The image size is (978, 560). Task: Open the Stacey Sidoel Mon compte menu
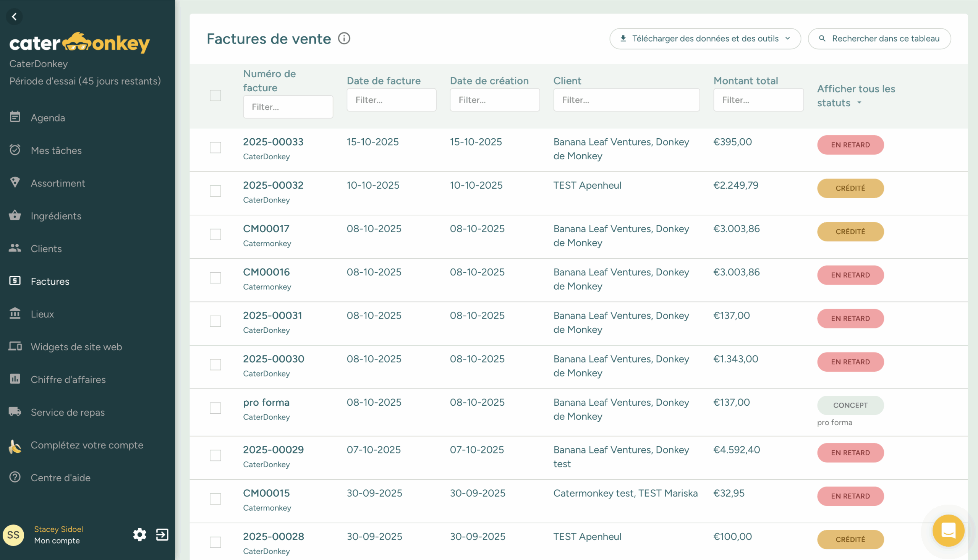coord(58,535)
